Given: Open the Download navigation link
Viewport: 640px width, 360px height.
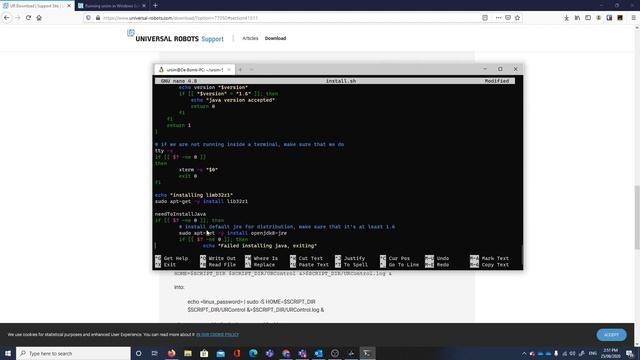Looking at the screenshot, I should coord(275,38).
